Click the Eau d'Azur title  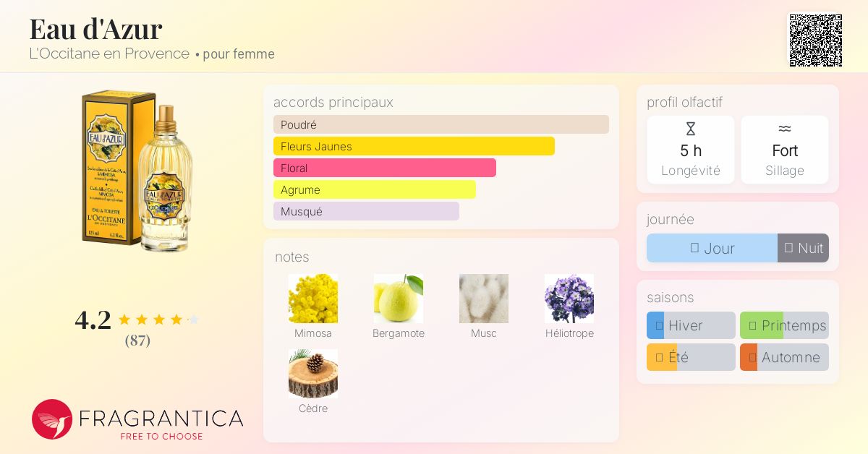tap(95, 29)
